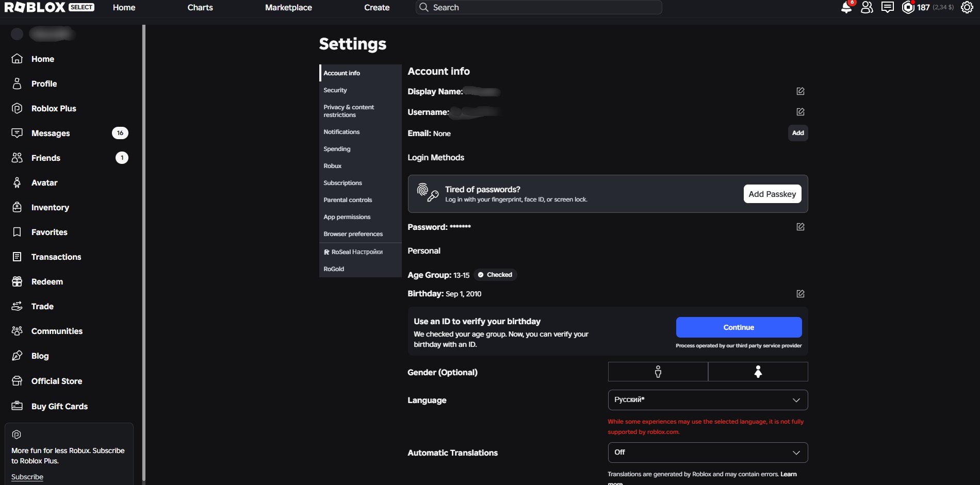Image resolution: width=980 pixels, height=485 pixels.
Task: Click the Search input field
Action: click(x=538, y=7)
